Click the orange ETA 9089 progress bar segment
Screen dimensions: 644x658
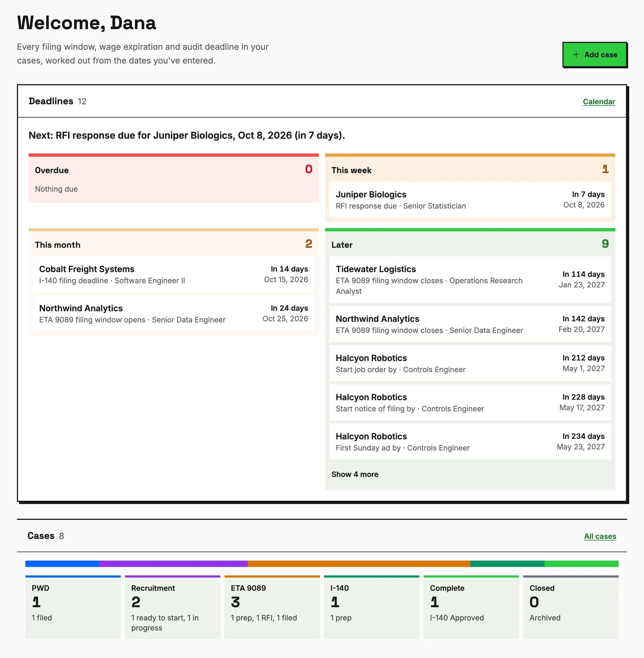pos(359,564)
